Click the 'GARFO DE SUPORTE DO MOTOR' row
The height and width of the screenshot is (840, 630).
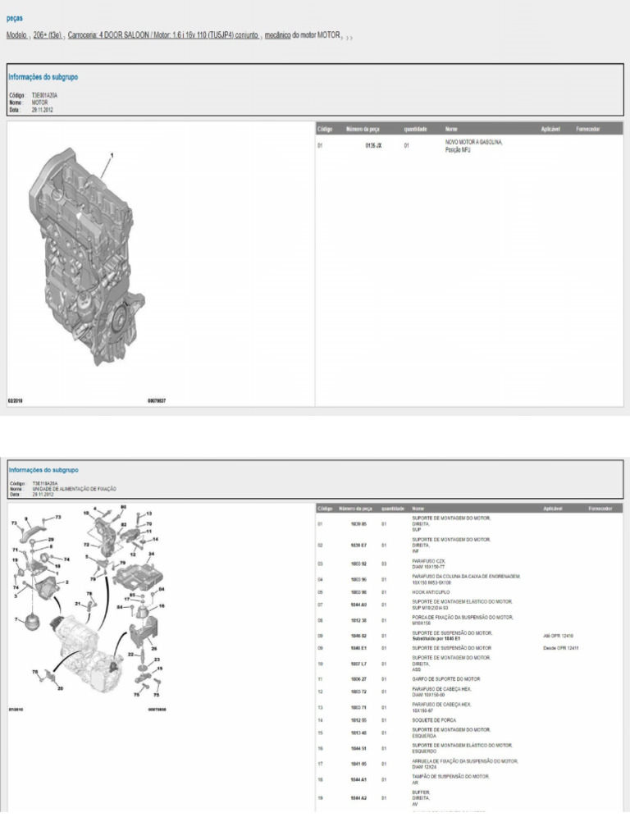469,679
